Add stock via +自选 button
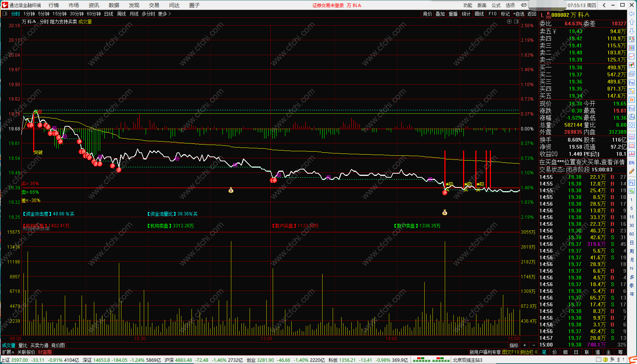This screenshot has width=637, height=364. (519, 14)
